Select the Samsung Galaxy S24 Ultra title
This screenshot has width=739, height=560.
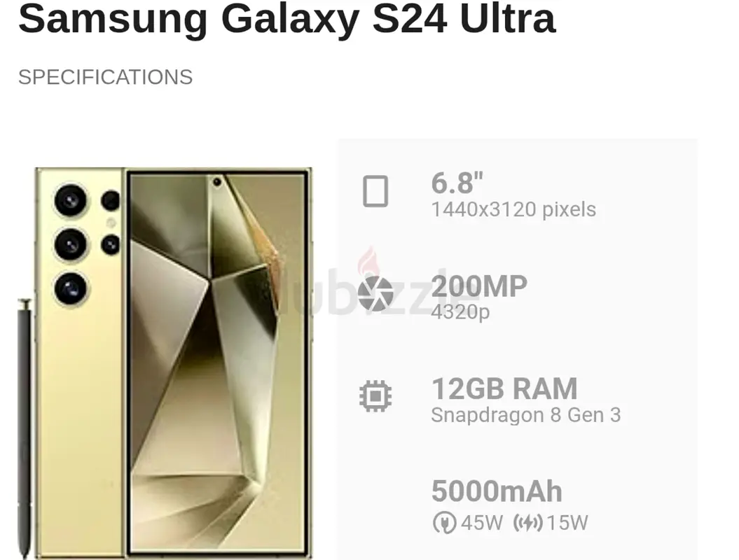click(287, 19)
